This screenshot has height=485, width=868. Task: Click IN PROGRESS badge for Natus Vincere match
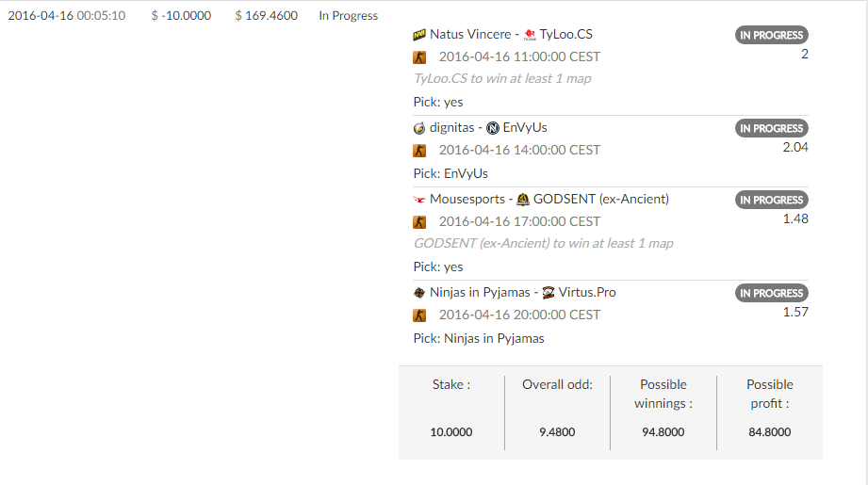(772, 35)
